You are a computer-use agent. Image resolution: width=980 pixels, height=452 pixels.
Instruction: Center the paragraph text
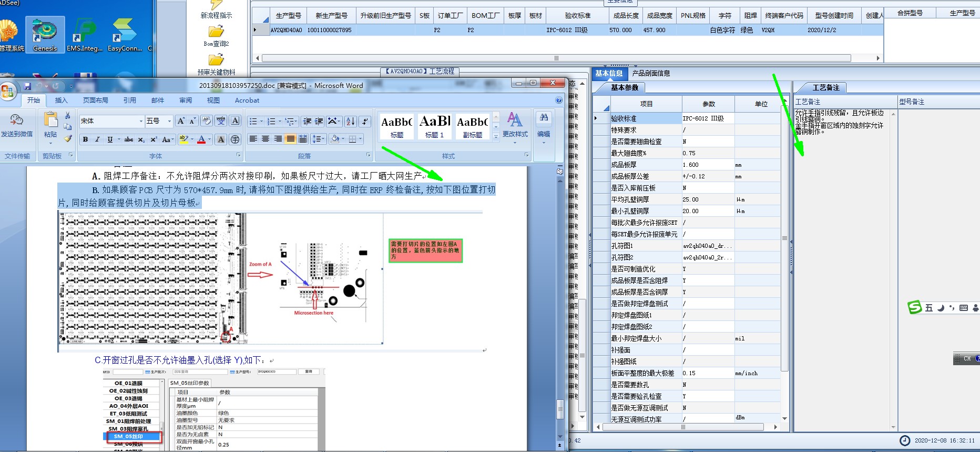pyautogui.click(x=266, y=139)
